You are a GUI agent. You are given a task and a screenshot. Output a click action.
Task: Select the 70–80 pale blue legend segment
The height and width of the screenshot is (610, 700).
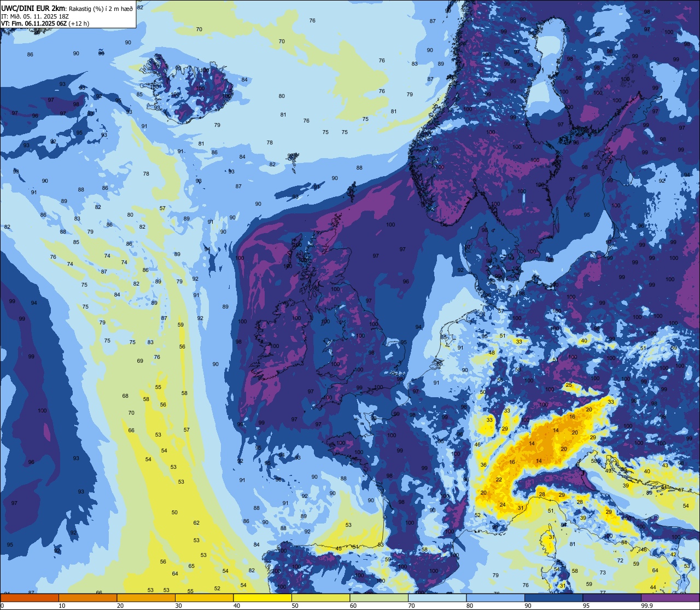(437, 597)
